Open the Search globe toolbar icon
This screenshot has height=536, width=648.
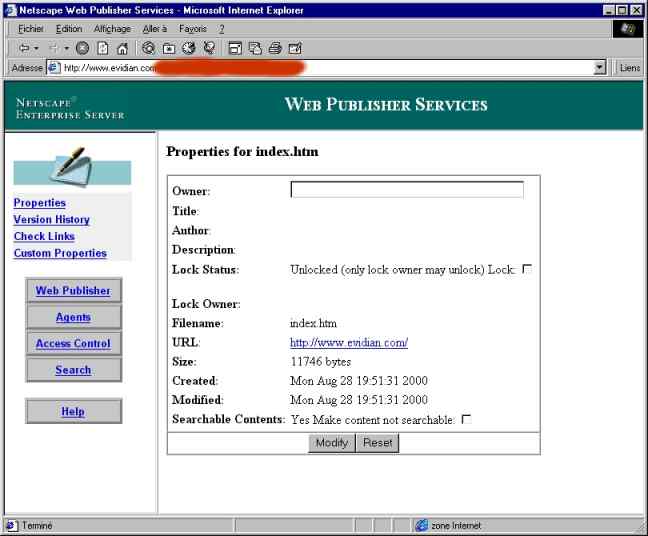[x=148, y=48]
